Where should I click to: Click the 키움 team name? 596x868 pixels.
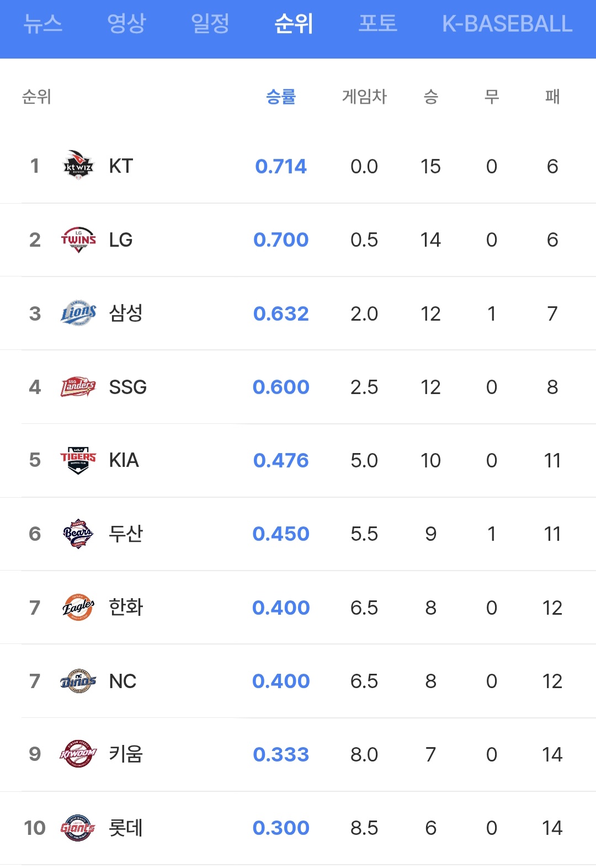[126, 754]
